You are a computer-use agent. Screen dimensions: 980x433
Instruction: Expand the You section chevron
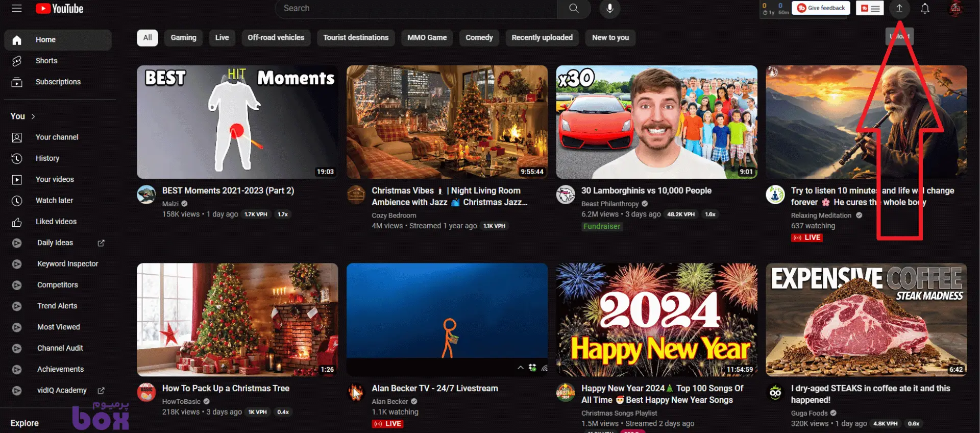point(33,116)
